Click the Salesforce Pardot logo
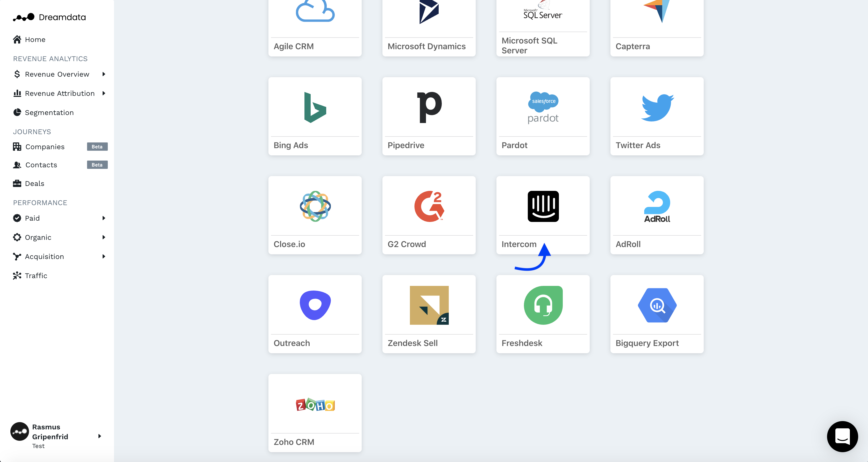This screenshot has width=868, height=462. (x=543, y=107)
